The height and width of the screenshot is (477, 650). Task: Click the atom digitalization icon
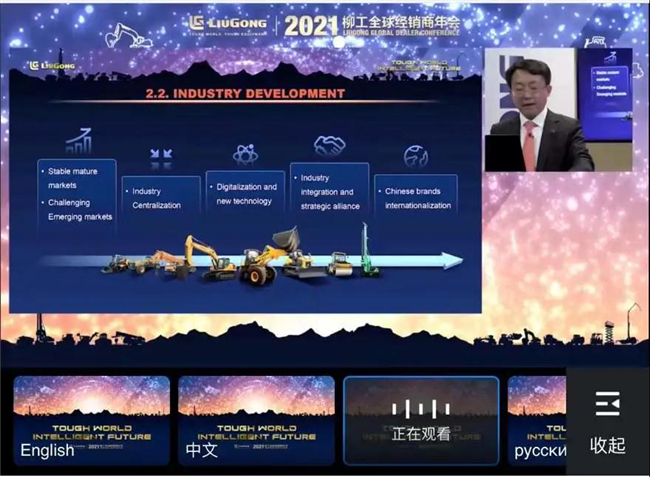tap(245, 154)
